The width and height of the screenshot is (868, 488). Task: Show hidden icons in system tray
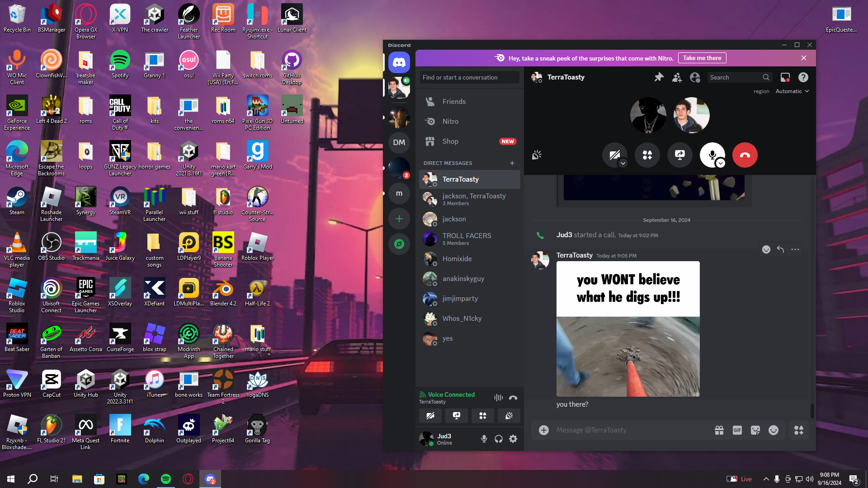pos(766,479)
